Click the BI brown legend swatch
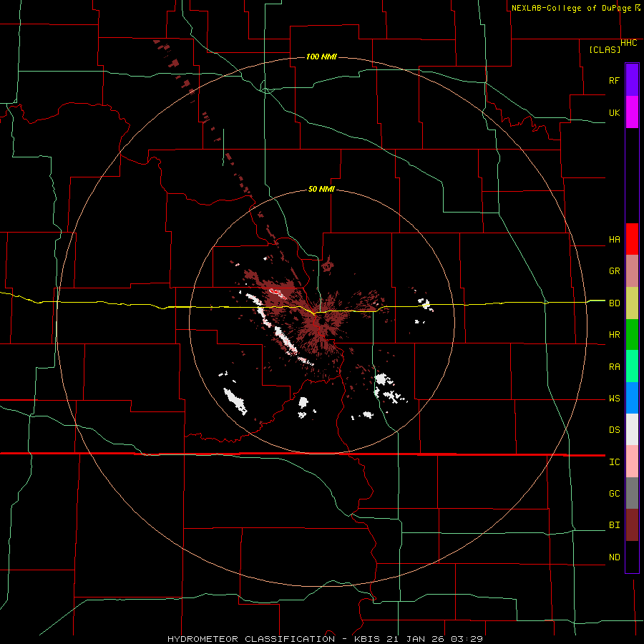This screenshot has height=644, width=644. coord(632,525)
